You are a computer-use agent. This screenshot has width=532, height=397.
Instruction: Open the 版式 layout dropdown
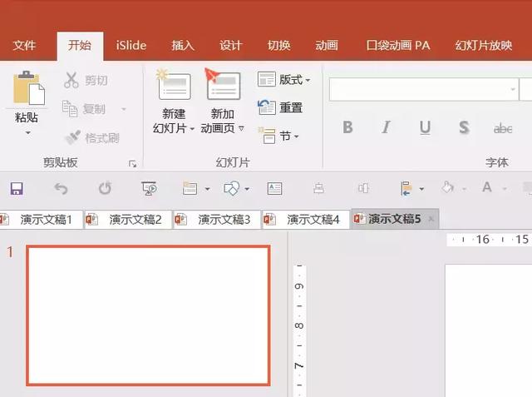pos(284,80)
